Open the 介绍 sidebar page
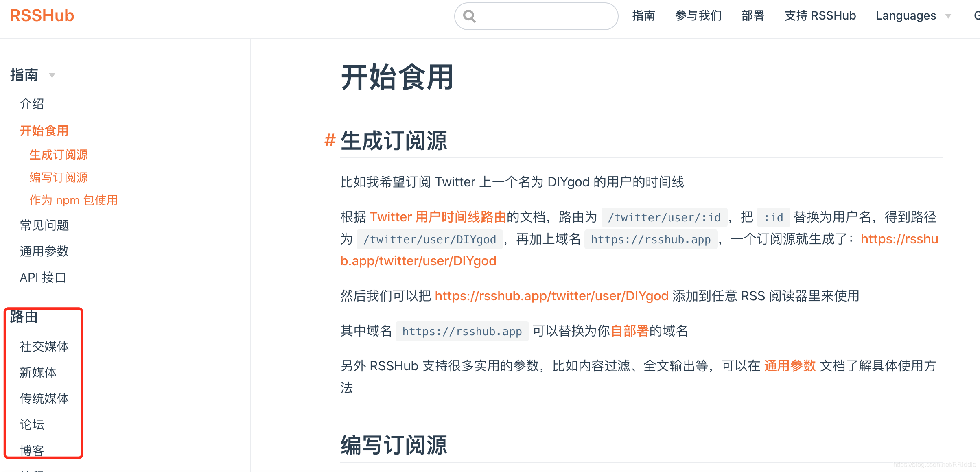This screenshot has height=472, width=980. (x=32, y=104)
